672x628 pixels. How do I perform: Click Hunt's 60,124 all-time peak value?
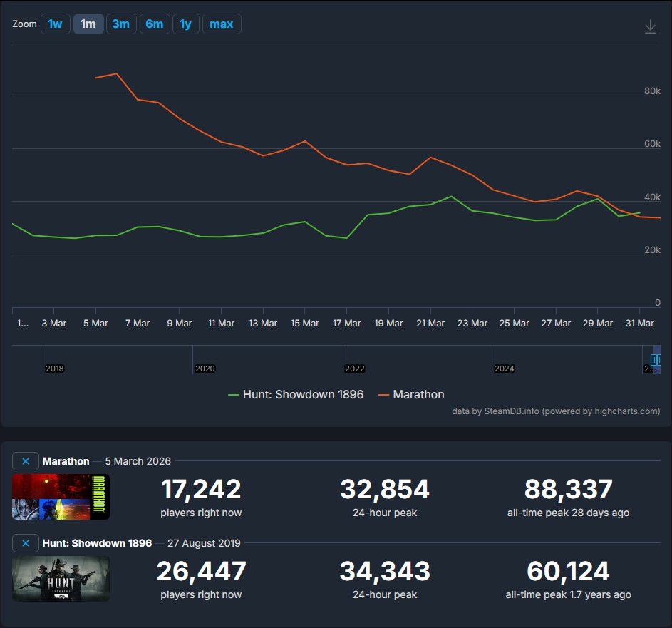point(568,572)
